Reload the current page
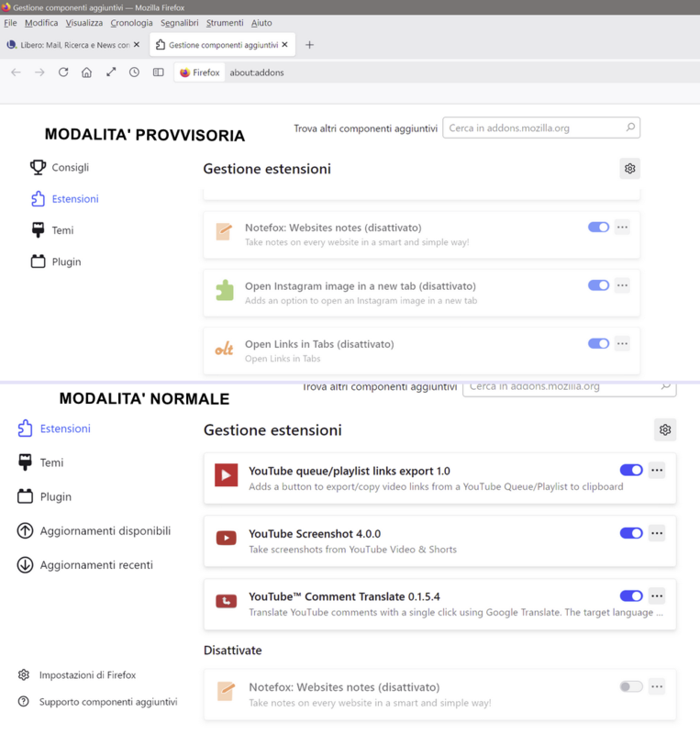 [x=63, y=72]
